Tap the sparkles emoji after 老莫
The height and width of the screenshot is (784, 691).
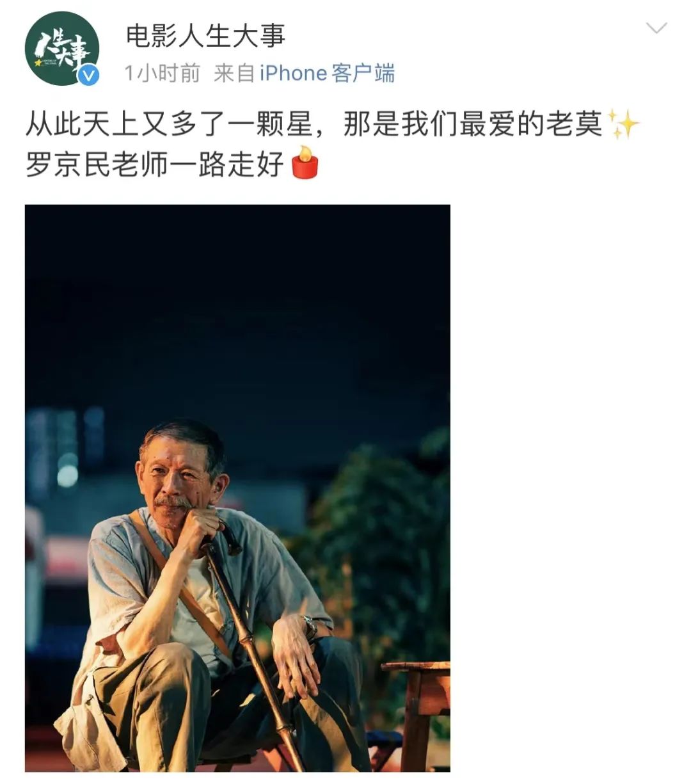pyautogui.click(x=623, y=124)
